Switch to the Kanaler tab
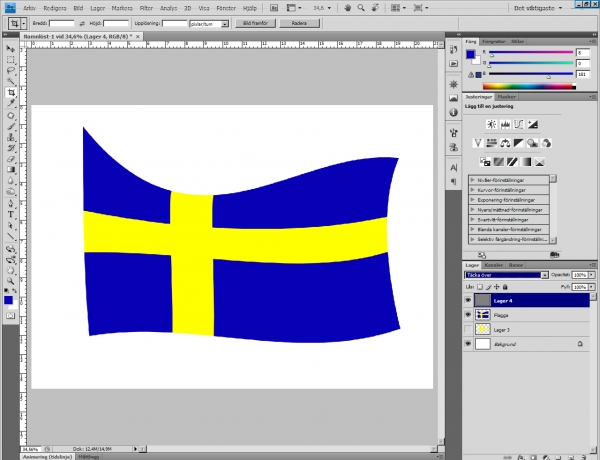600x460 pixels. click(494, 265)
